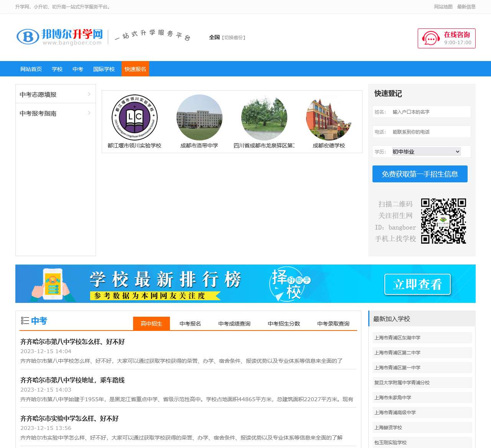Click the QR code for 招生网

(444, 222)
